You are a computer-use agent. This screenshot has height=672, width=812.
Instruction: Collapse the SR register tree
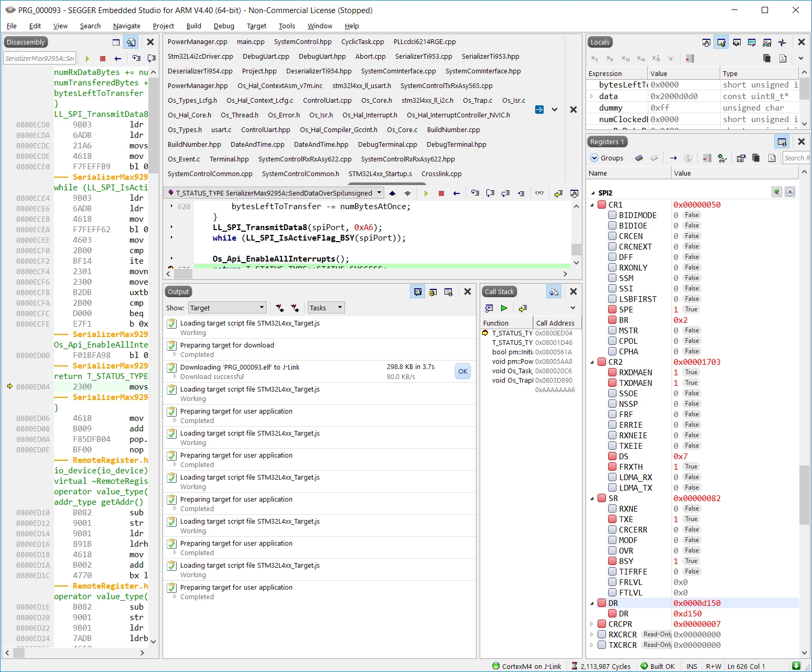(x=592, y=498)
